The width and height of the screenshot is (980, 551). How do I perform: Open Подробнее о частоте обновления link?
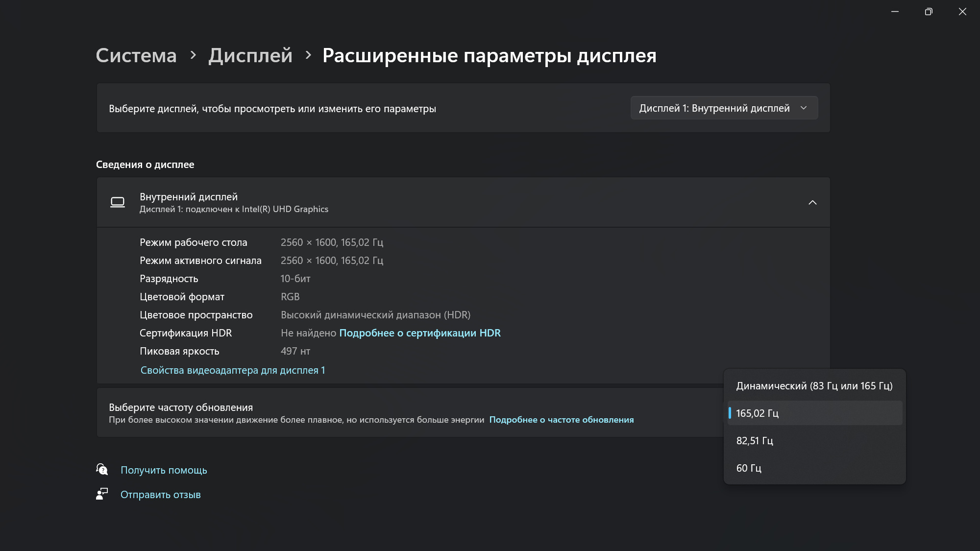[x=561, y=420]
